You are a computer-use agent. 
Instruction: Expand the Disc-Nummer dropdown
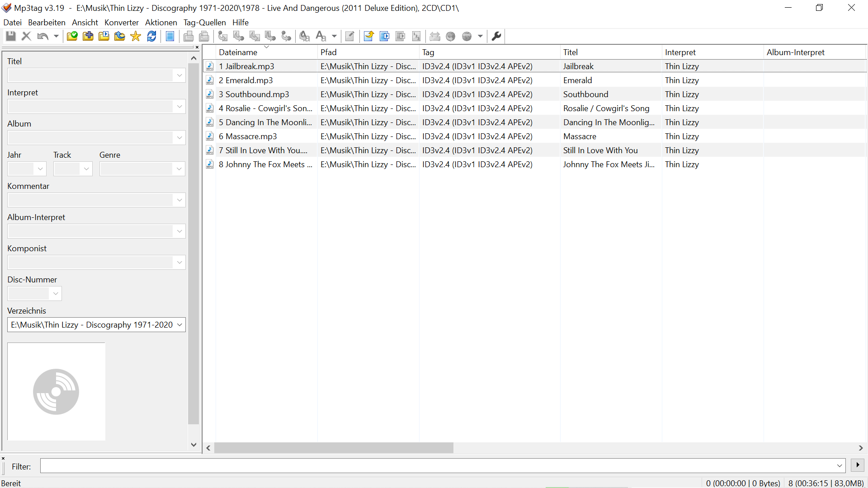[x=56, y=294]
